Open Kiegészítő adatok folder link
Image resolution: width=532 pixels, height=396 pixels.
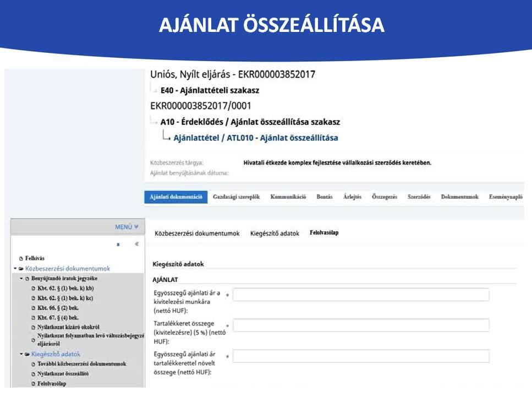click(56, 354)
